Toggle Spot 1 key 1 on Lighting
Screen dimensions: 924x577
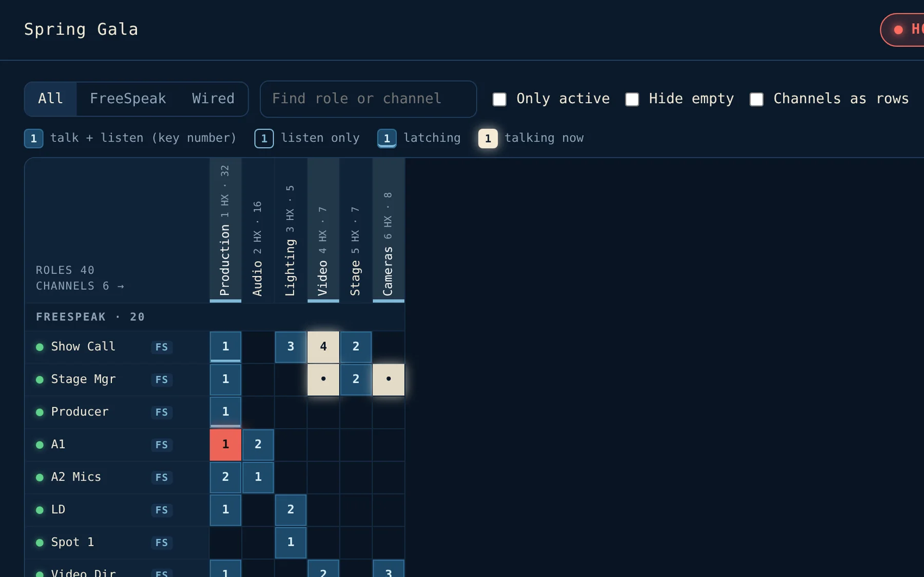click(x=291, y=542)
